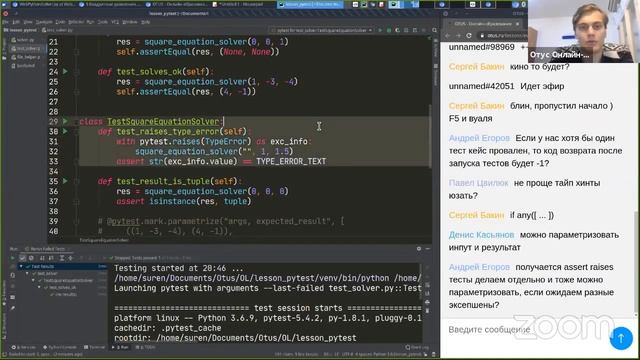Open the Edit menu in PyCharm
The width and height of the screenshot is (640, 360).
[16, 22]
